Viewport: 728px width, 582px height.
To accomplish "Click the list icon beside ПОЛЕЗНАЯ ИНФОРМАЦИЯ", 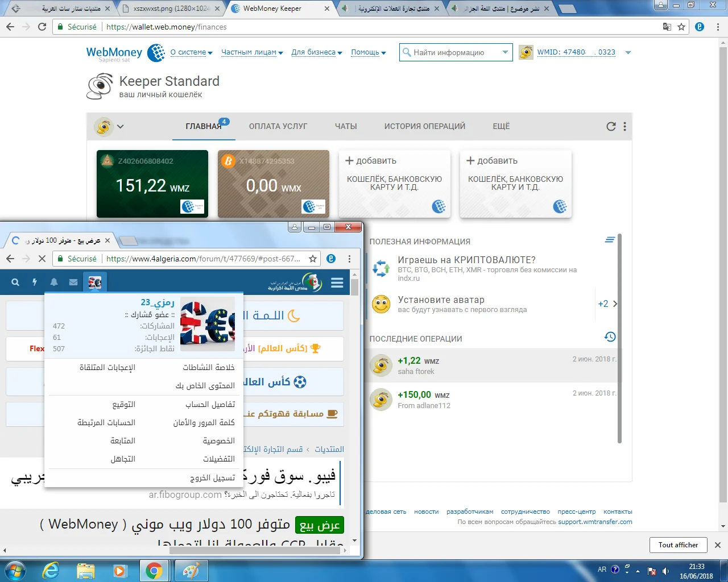I will pos(610,240).
